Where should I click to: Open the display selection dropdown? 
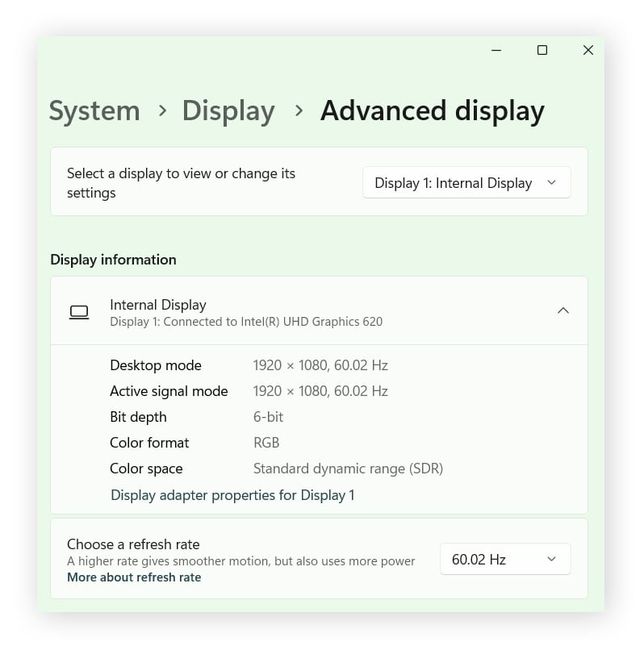coord(466,182)
